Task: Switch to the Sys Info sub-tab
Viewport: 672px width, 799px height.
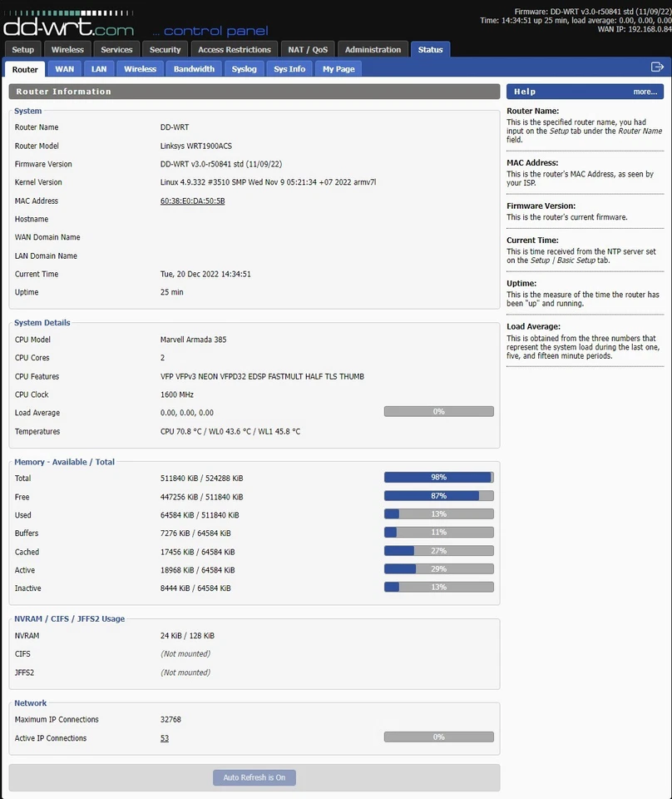Action: [x=289, y=68]
